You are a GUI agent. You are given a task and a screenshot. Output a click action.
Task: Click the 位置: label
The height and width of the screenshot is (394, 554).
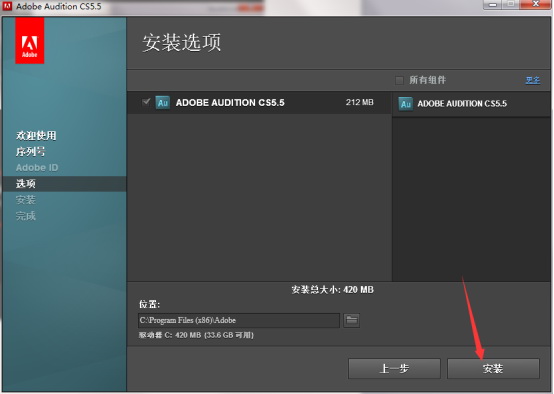point(149,304)
